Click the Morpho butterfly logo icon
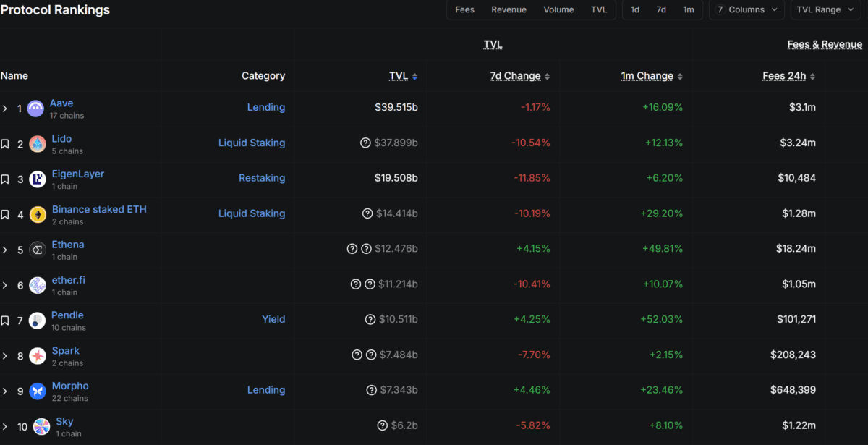The height and width of the screenshot is (445, 868). point(37,391)
